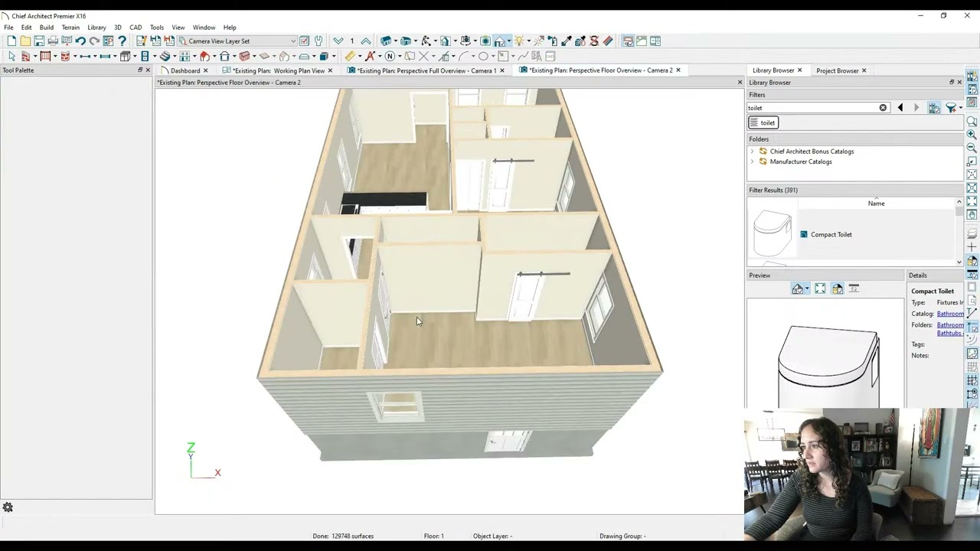
Task: Open Preferences with the wrench icon
Action: pos(318,41)
